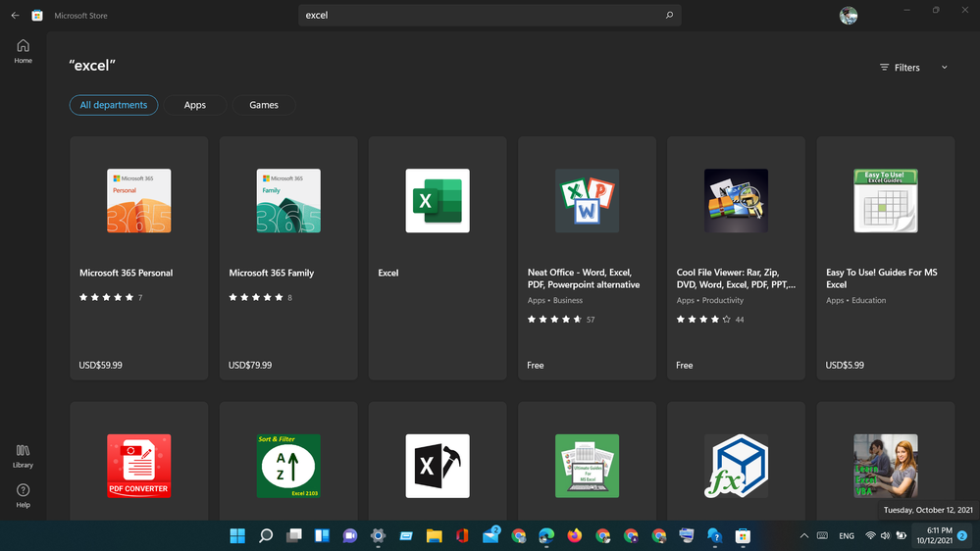Image resolution: width=980 pixels, height=551 pixels.
Task: Open Firefox in taskbar
Action: [575, 536]
